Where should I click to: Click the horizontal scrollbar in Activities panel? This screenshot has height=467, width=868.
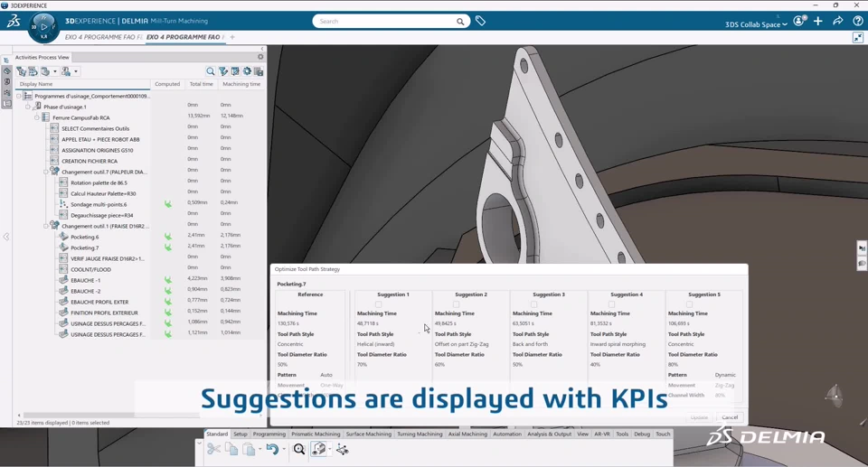point(110,415)
